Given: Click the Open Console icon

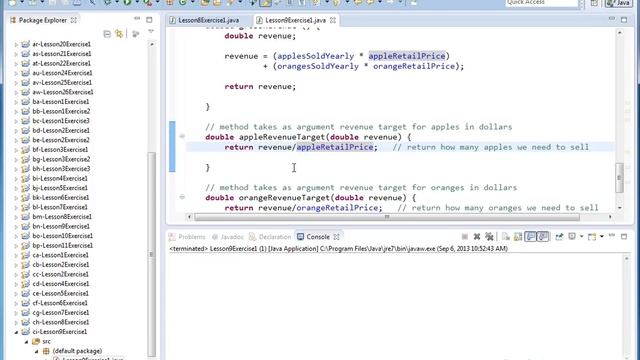Looking at the screenshot, I should click(592, 237).
